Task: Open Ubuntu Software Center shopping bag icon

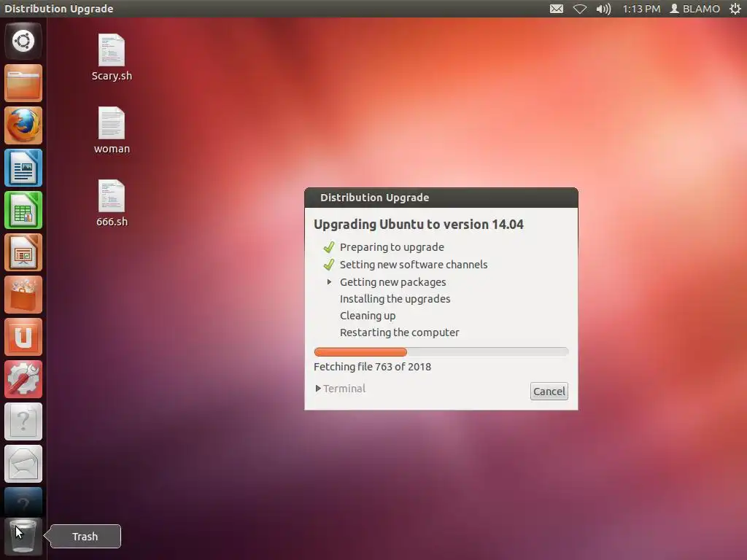Action: (x=23, y=295)
